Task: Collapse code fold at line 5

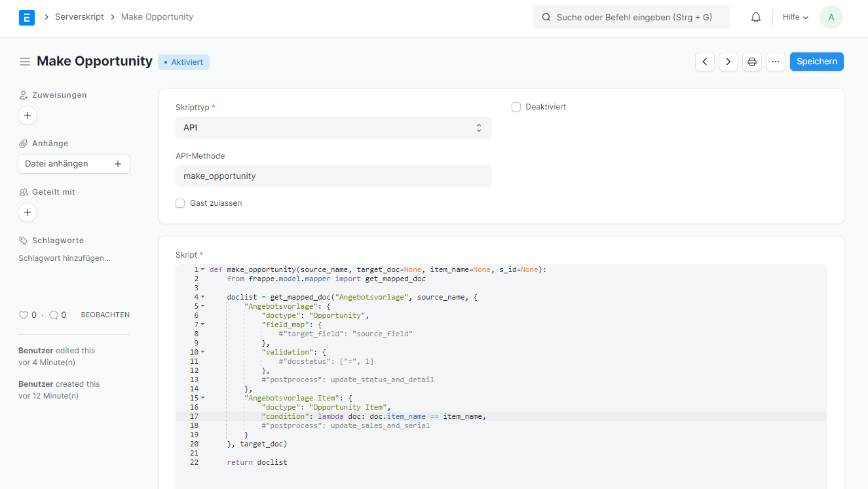Action: pos(202,306)
